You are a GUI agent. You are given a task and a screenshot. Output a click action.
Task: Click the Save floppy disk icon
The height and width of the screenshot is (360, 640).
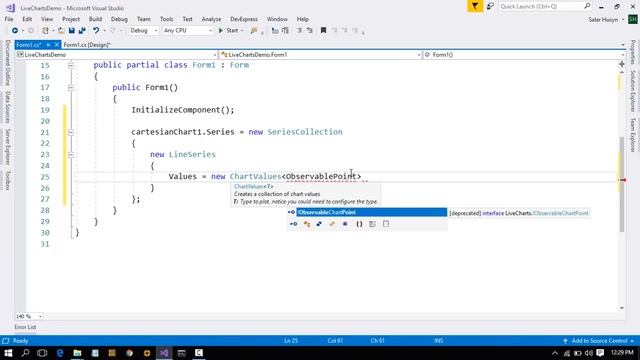click(72, 31)
